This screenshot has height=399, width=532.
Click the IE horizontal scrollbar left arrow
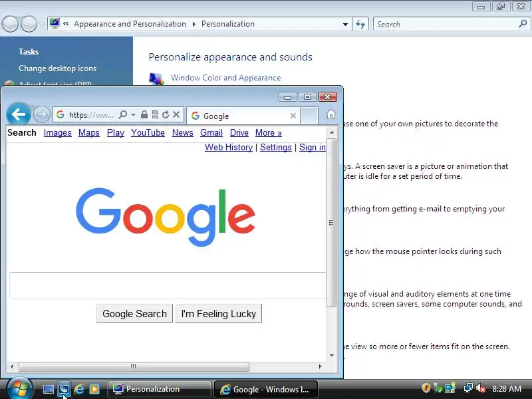[x=12, y=366]
